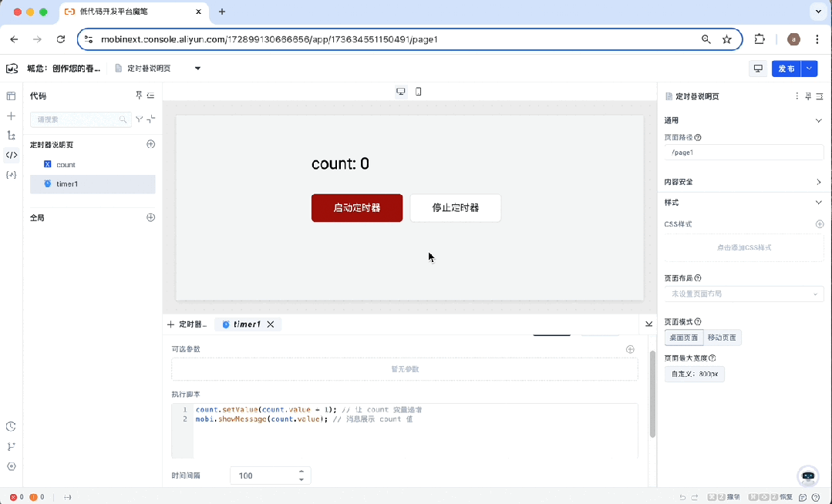Expand the 内容安全 section
Viewport: 832px width, 504px height.
tap(818, 182)
